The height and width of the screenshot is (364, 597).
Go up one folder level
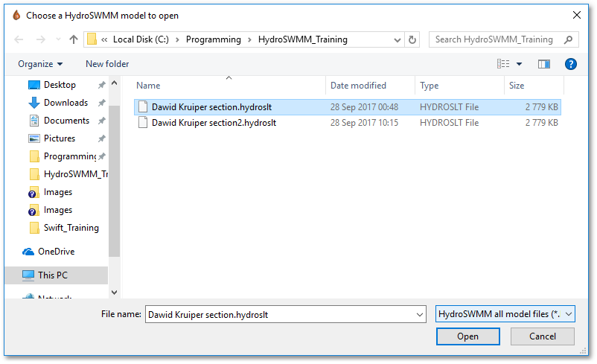(74, 39)
